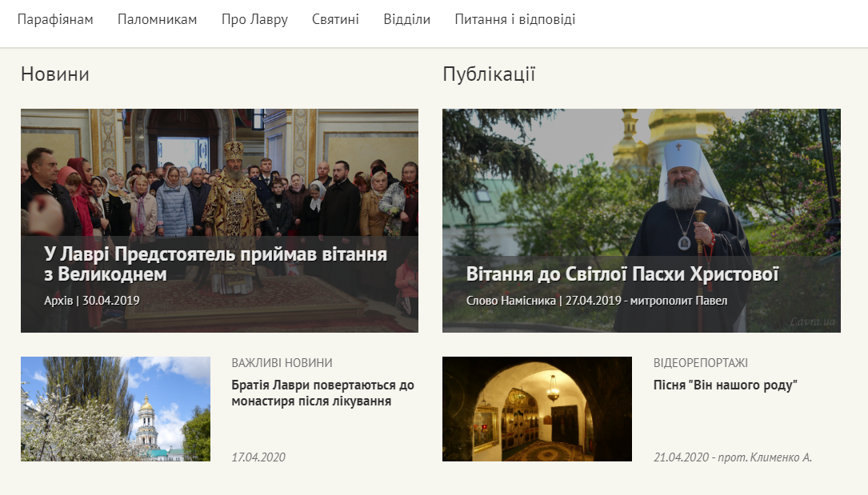
Task: Click the ВІДЕОРЕПОРТАЖІ category label
Action: coord(700,363)
